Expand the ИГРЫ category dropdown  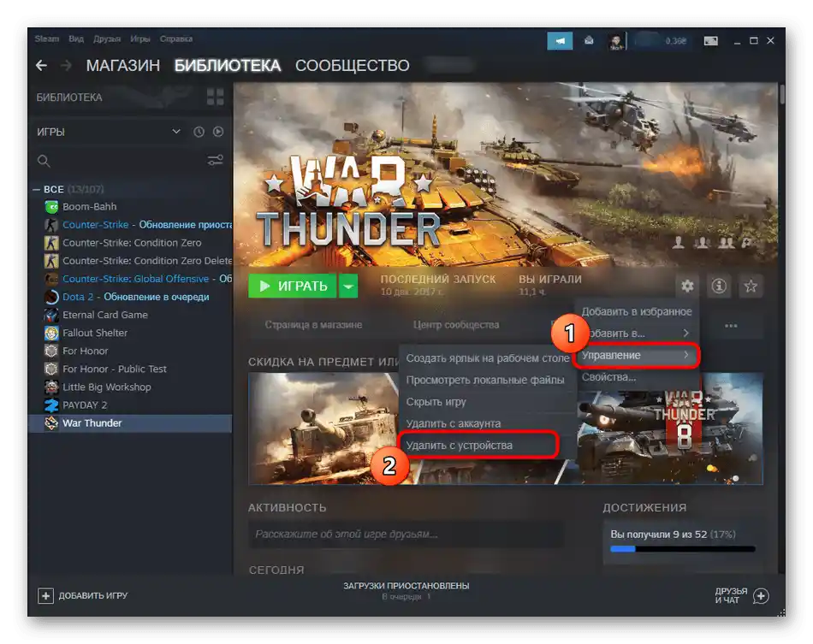point(176,132)
